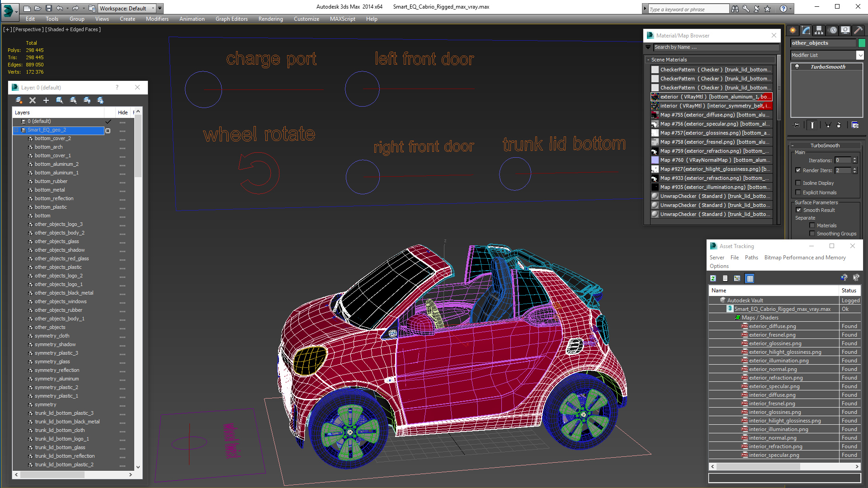Open the Paths menu in Asset Tracking

click(751, 258)
